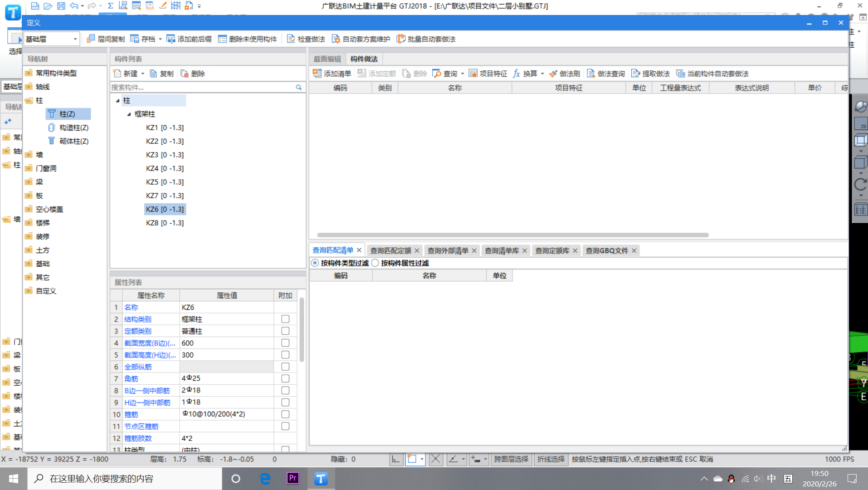Switch to 截面编辑 tab

click(x=327, y=59)
